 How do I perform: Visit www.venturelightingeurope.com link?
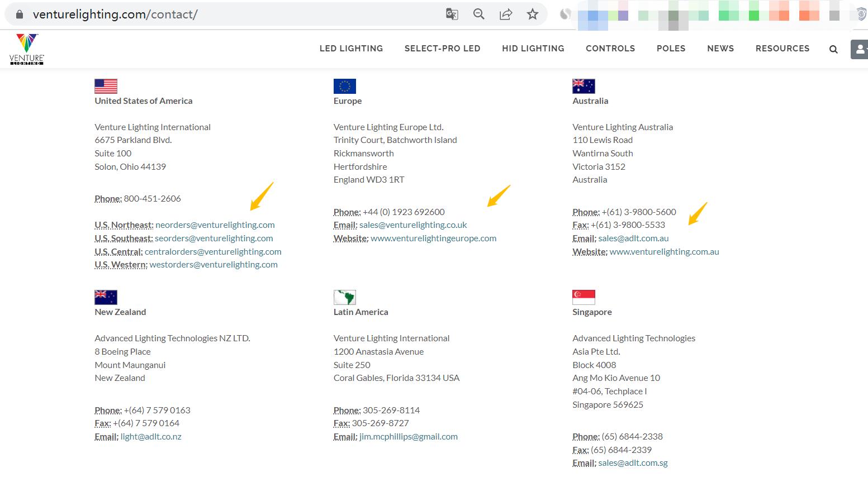[x=433, y=238]
